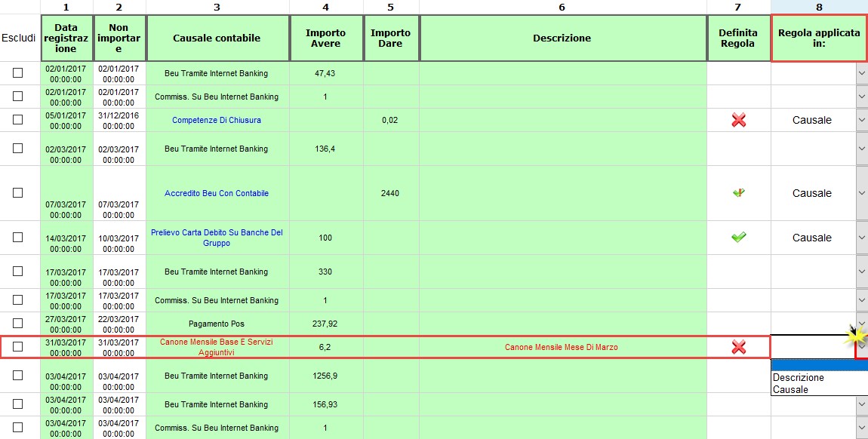Click the Descrizione column header
Screen dimensions: 868x439
pyautogui.click(x=562, y=38)
